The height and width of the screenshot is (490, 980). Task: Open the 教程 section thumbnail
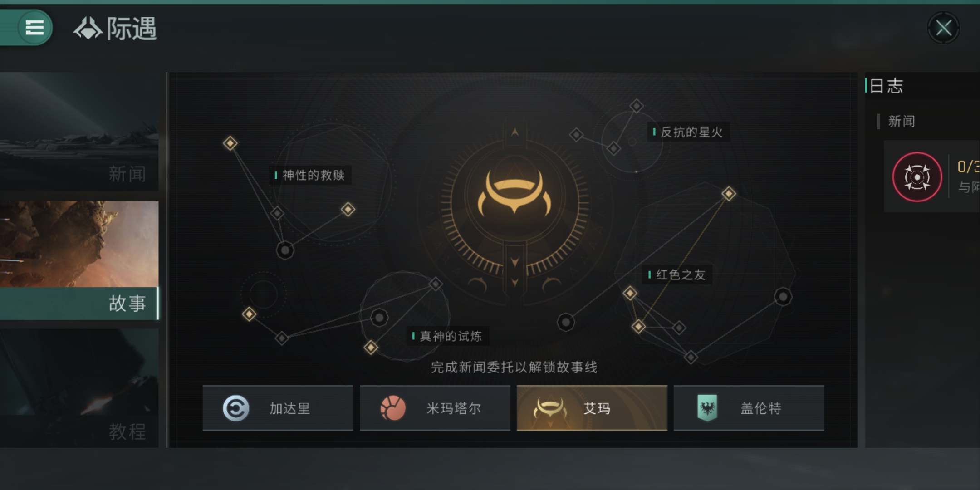(x=79, y=388)
